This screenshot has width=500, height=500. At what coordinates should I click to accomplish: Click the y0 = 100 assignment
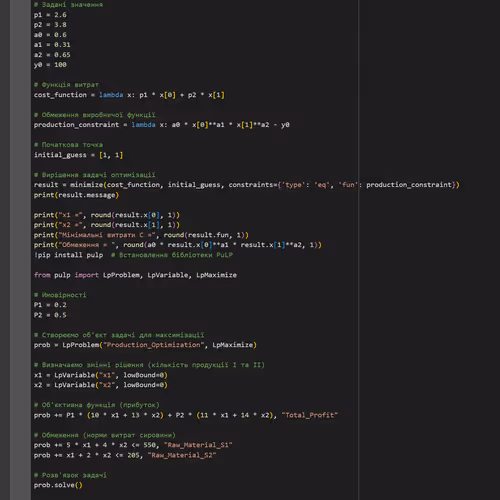pos(50,65)
